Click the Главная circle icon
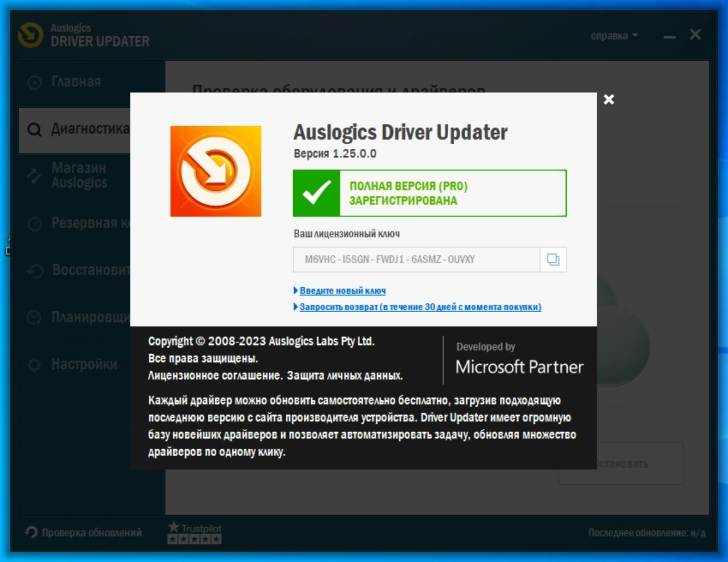This screenshot has height=562, width=728. [x=34, y=83]
